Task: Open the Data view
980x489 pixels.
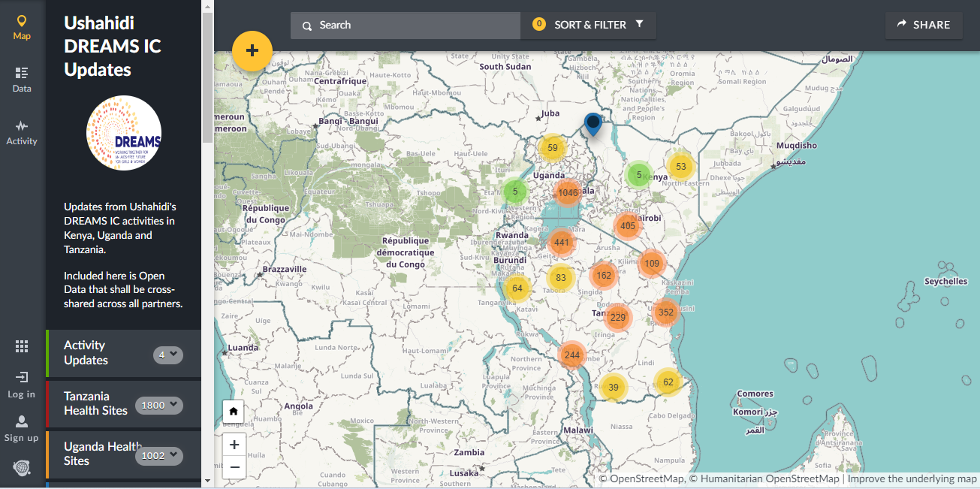Action: [x=22, y=80]
